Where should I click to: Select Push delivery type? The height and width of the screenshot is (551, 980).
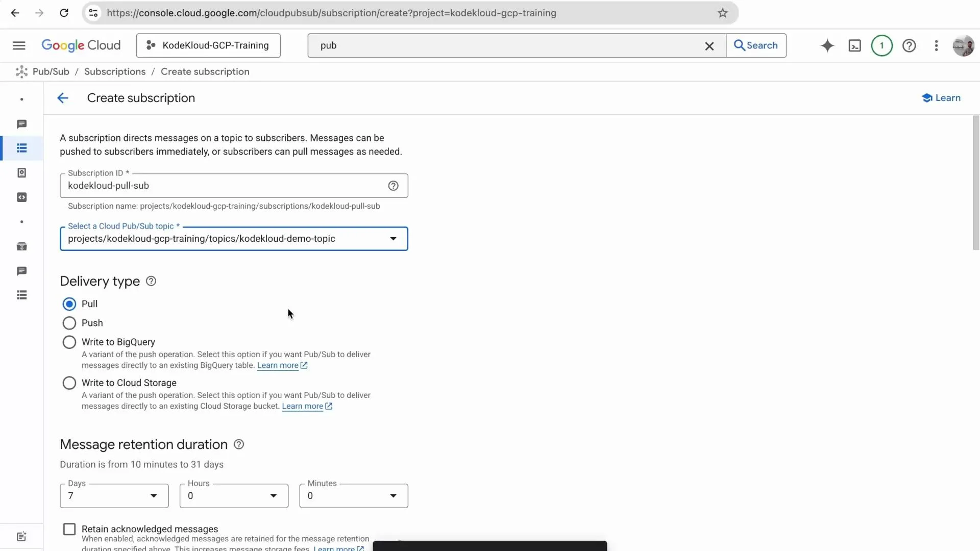click(69, 323)
